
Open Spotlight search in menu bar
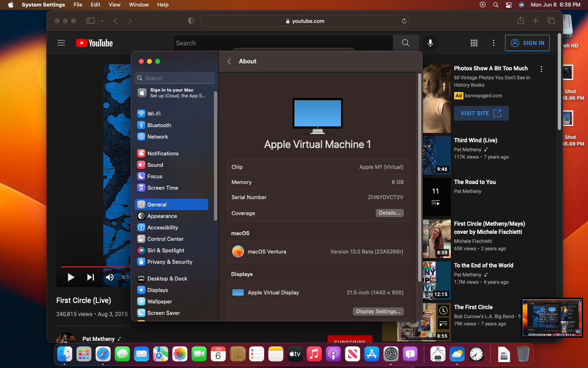[x=496, y=4]
